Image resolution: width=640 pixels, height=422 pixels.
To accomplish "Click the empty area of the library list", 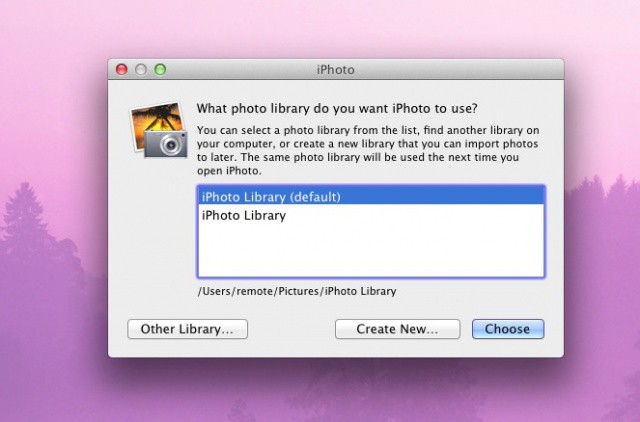I will point(370,250).
